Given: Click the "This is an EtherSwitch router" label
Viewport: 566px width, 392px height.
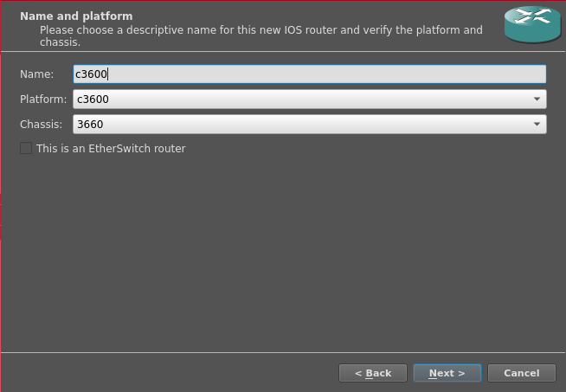Looking at the screenshot, I should [x=111, y=149].
